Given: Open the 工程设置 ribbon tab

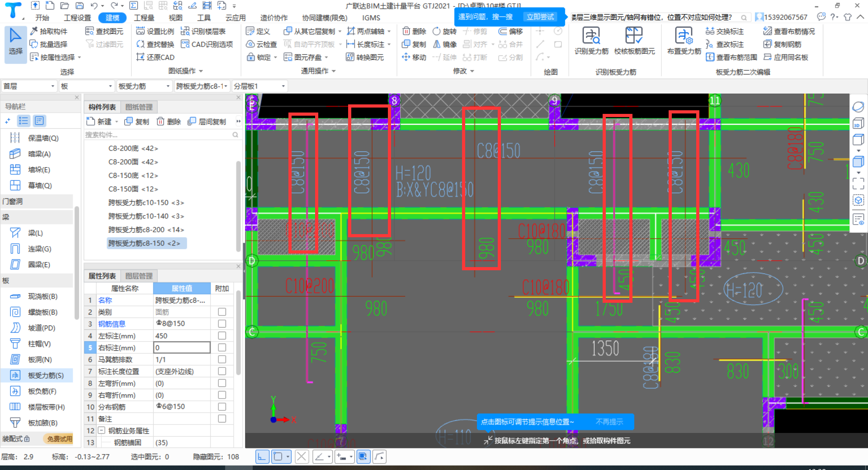Looking at the screenshot, I should point(77,18).
